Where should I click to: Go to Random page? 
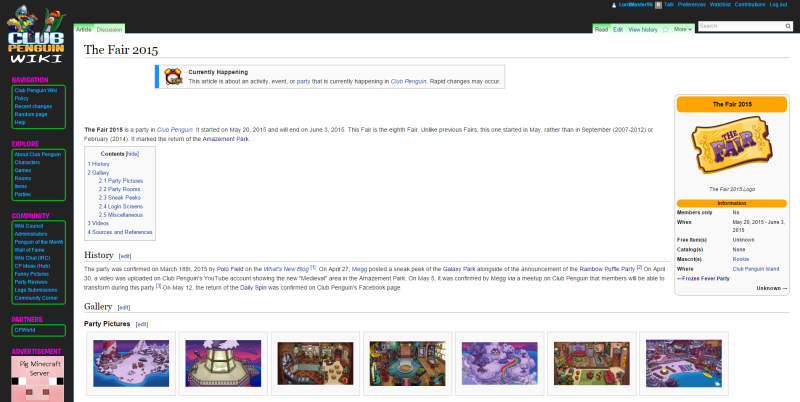(x=31, y=114)
